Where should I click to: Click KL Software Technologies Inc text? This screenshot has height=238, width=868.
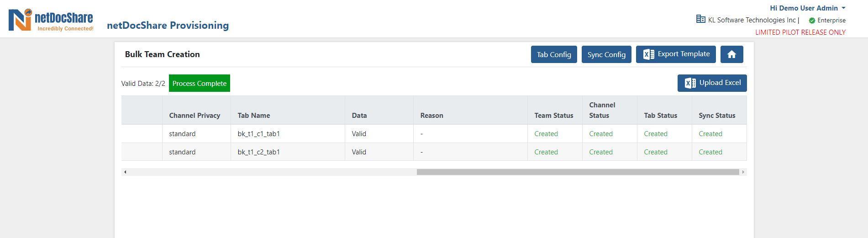pyautogui.click(x=752, y=20)
